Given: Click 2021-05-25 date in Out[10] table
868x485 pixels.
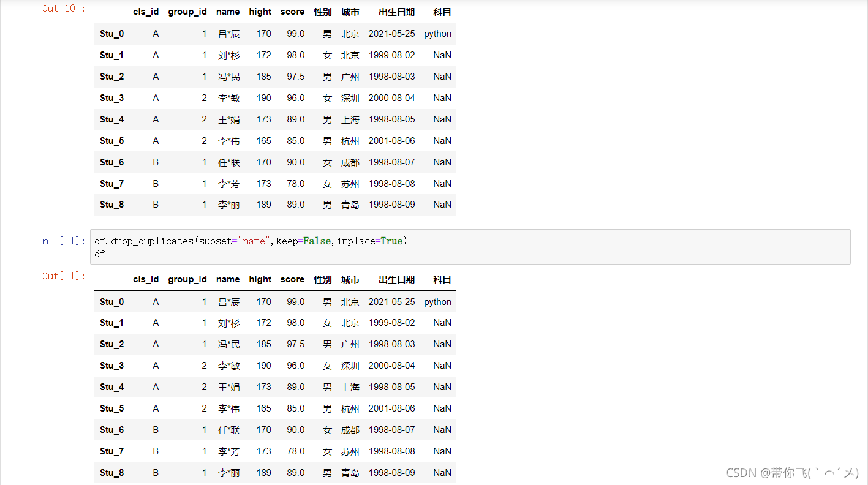Looking at the screenshot, I should point(392,34).
